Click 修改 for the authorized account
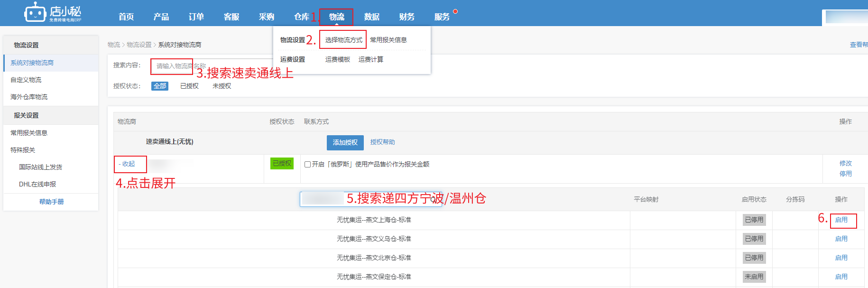The image size is (868, 288). tap(845, 163)
